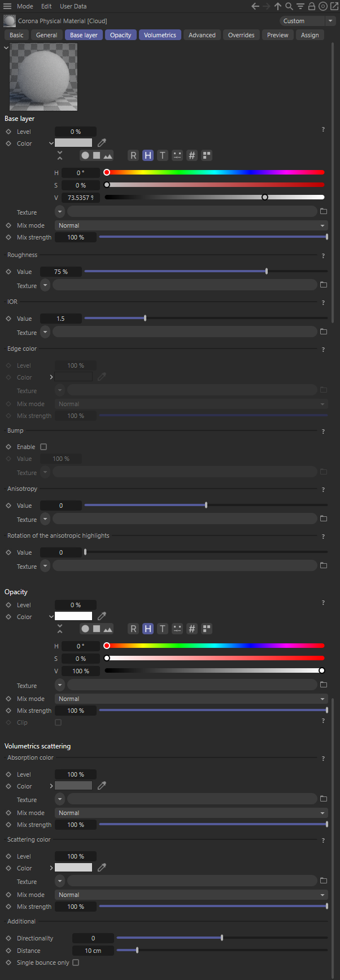This screenshot has width=340, height=980.
Task: Open the Advanced tab
Action: click(202, 35)
